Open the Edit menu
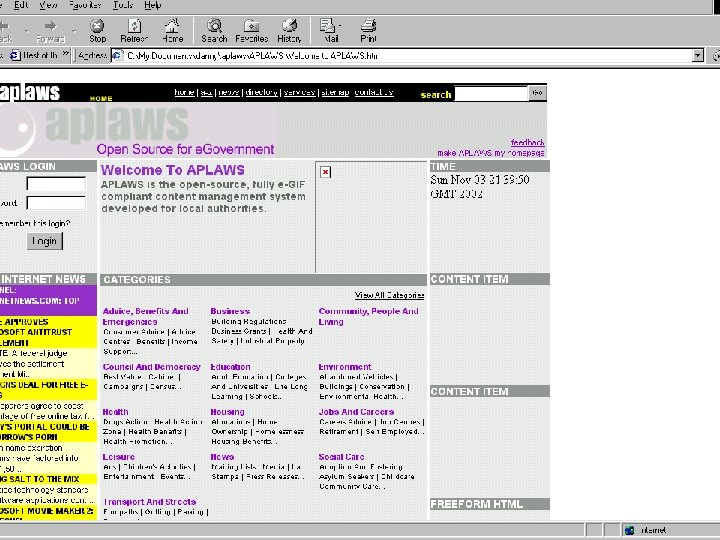720x540 pixels. (21, 5)
